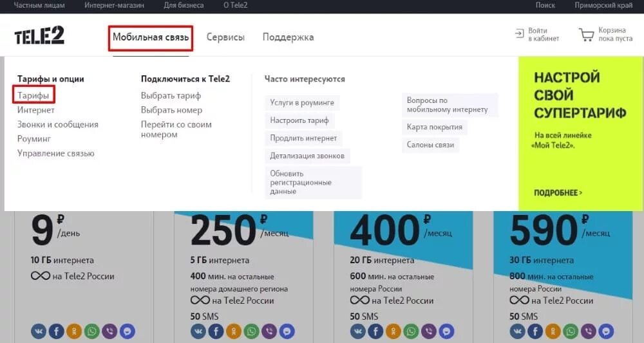
Task: Click Messenger icon on 590 ₽/месяц card
Action: tap(606, 331)
